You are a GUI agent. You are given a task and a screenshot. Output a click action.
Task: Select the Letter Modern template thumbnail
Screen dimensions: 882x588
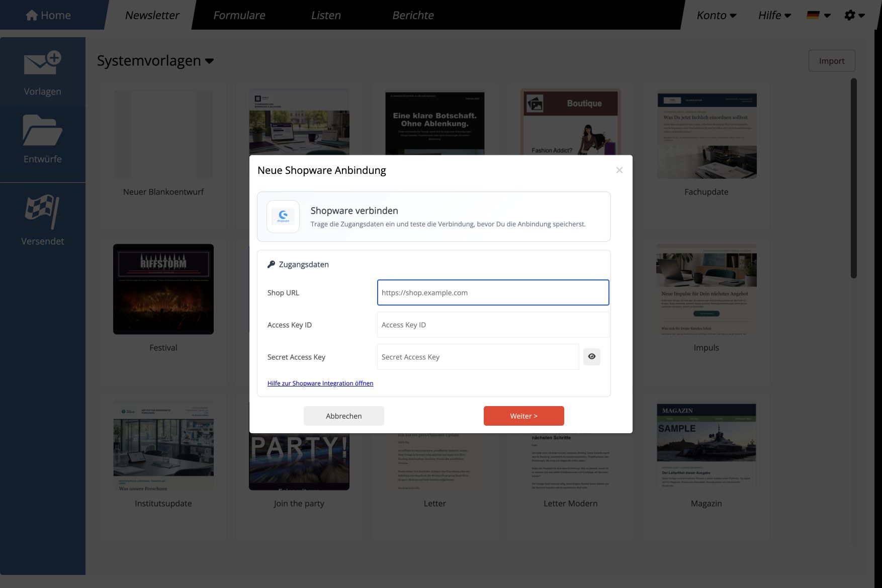click(571, 461)
